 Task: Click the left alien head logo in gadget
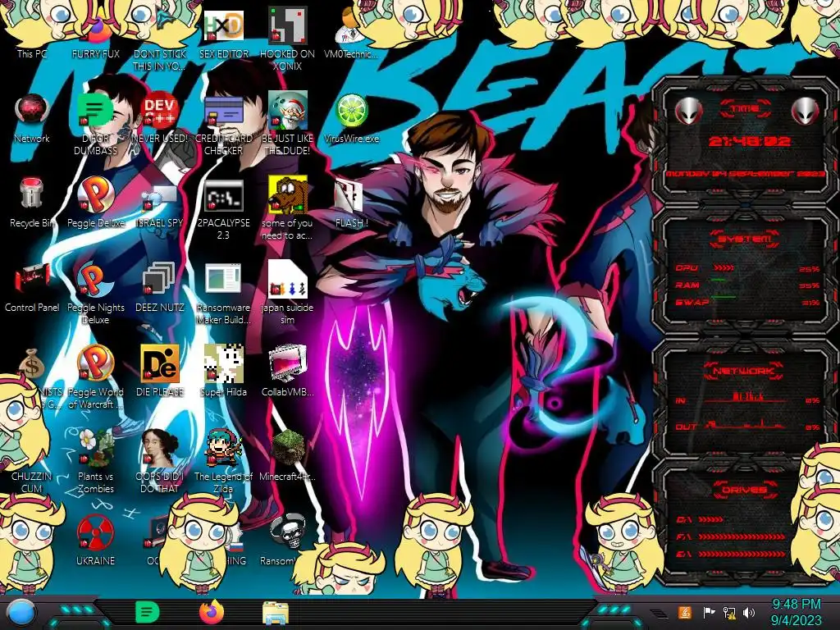click(x=689, y=112)
